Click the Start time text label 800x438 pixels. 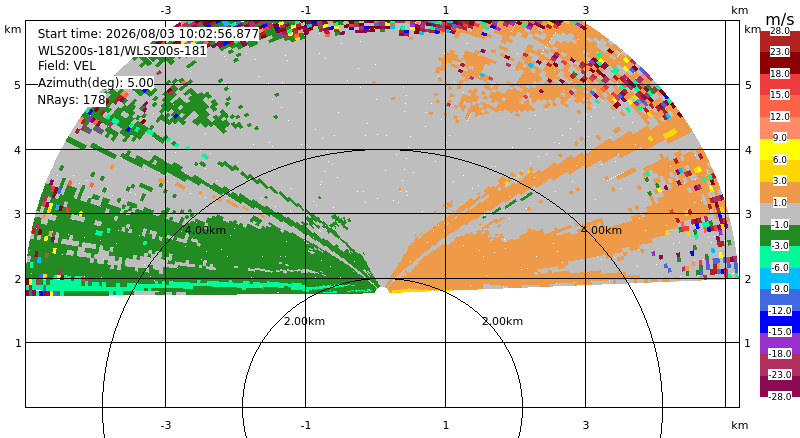point(148,34)
